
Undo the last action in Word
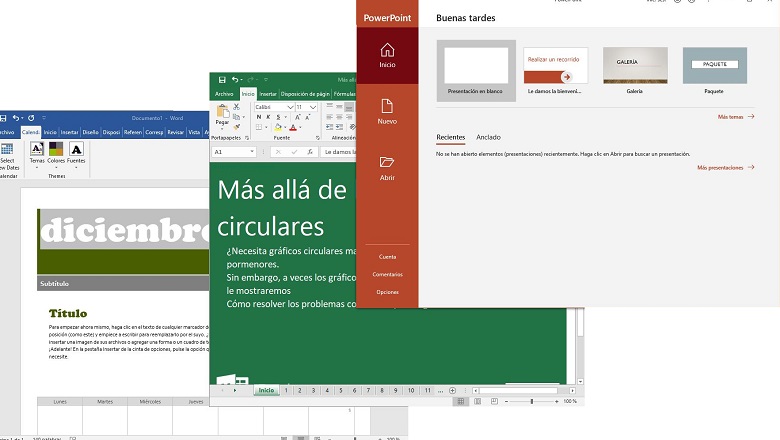pos(16,118)
